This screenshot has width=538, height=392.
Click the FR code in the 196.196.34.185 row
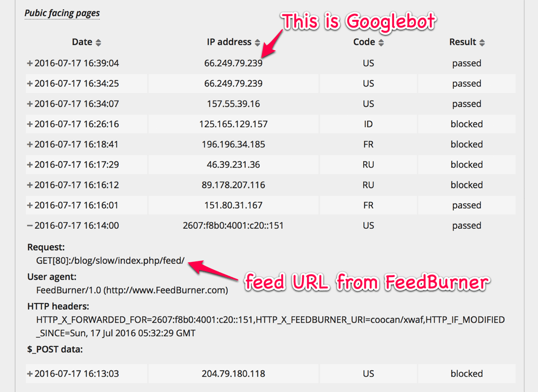[368, 144]
